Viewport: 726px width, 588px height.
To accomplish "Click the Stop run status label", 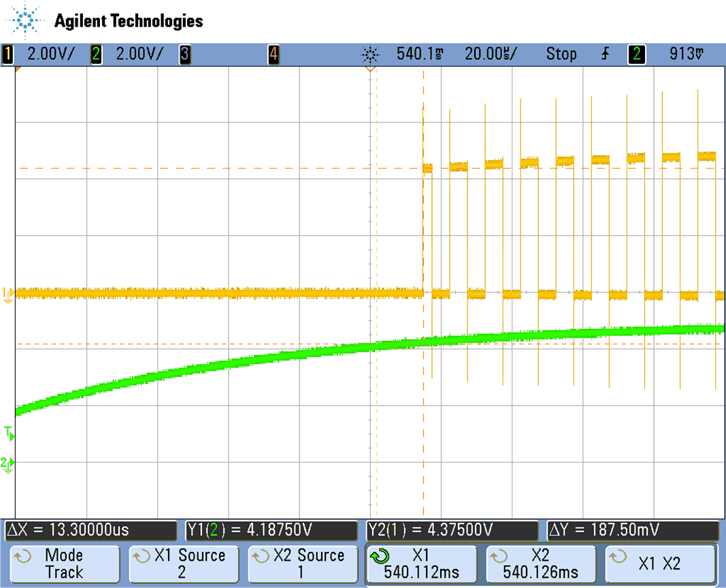I will tap(561, 54).
